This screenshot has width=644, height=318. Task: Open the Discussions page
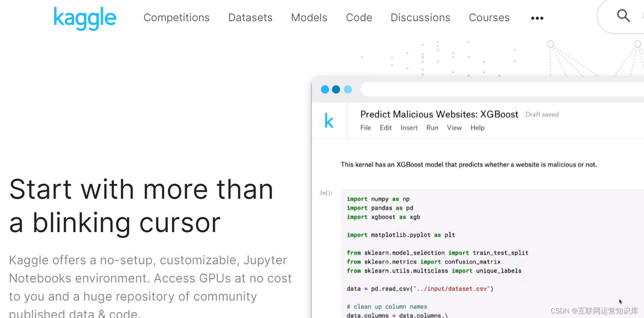coord(420,17)
